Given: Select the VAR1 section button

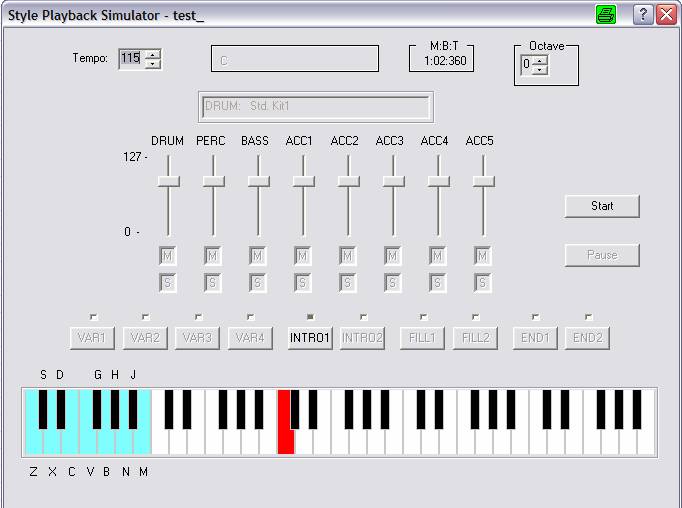Looking at the screenshot, I should [92, 338].
